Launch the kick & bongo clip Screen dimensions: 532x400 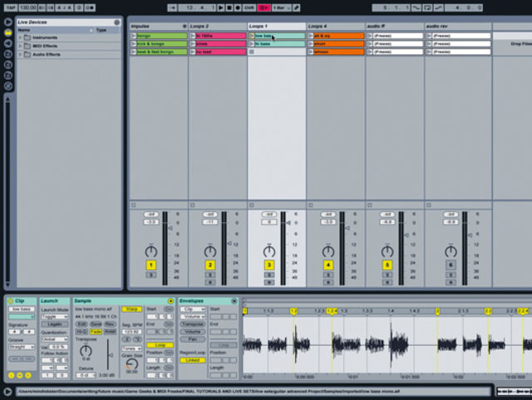click(x=133, y=44)
